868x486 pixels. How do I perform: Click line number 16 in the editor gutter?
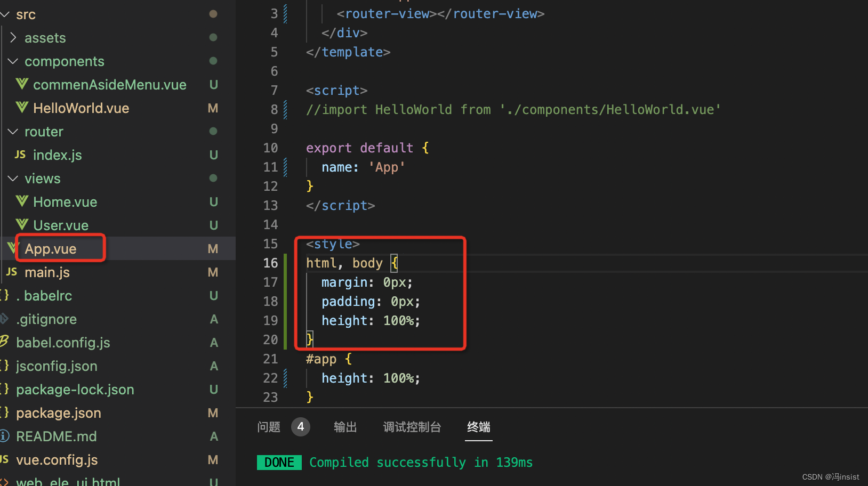click(x=271, y=263)
